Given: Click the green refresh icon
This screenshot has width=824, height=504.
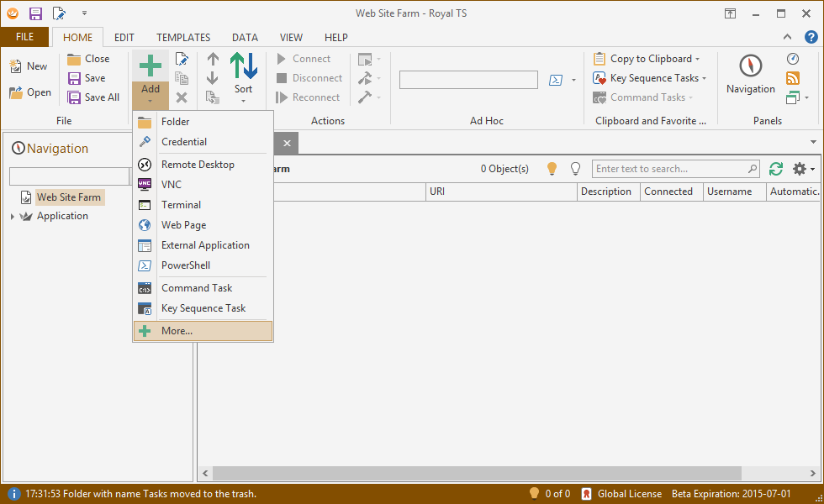Looking at the screenshot, I should tap(776, 169).
